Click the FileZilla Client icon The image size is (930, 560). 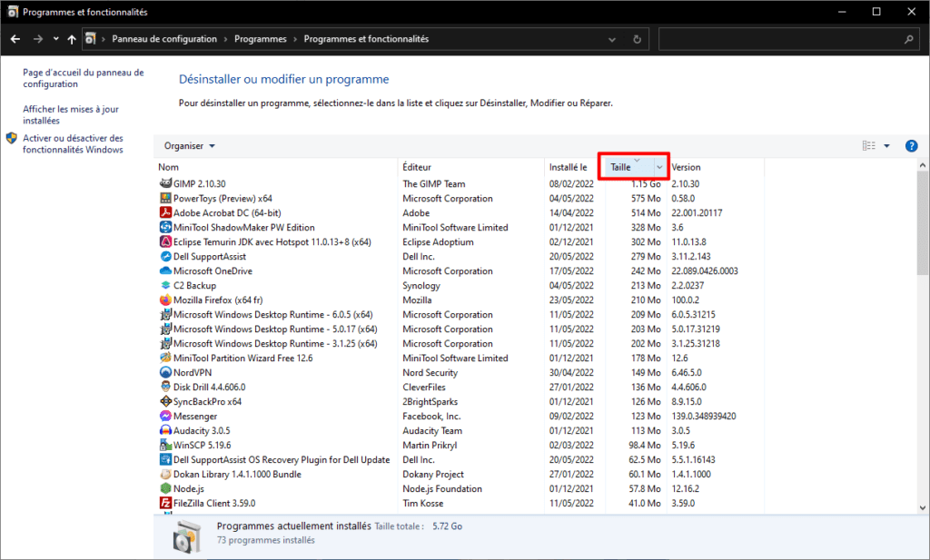(x=165, y=503)
